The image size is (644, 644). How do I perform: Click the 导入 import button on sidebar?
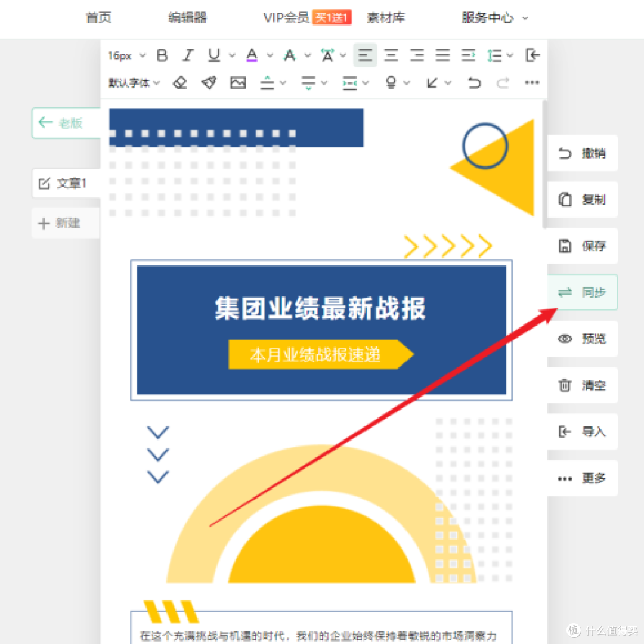(x=583, y=432)
